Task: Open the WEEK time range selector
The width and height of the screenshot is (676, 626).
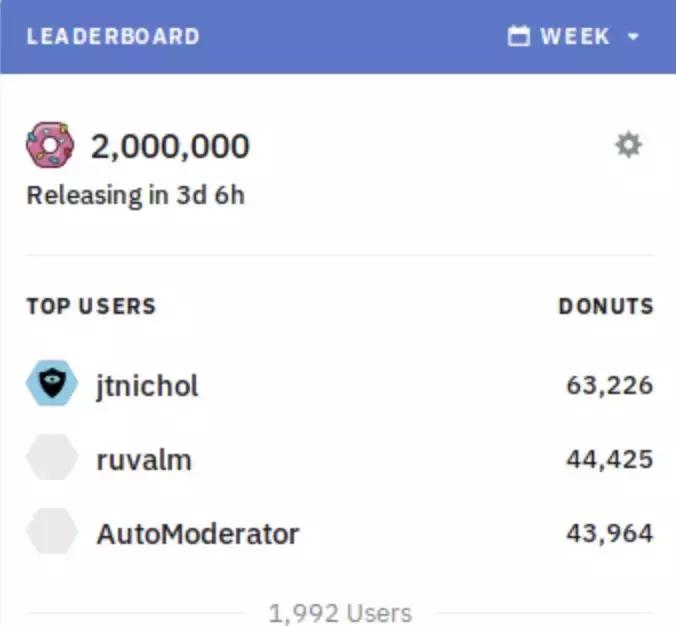Action: pos(574,37)
